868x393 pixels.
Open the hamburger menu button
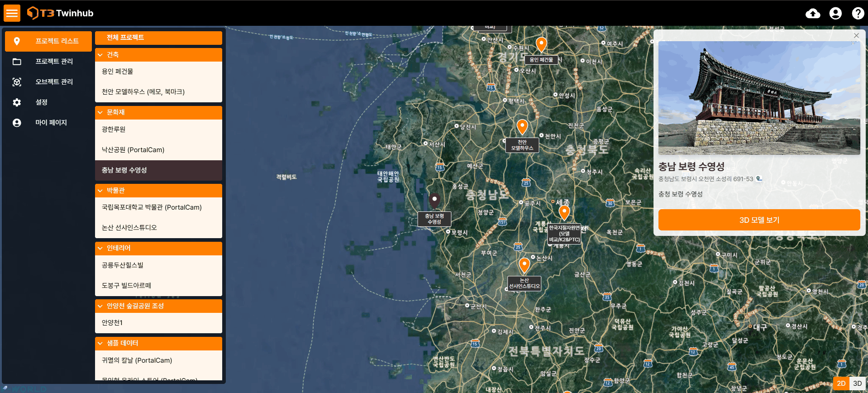12,13
